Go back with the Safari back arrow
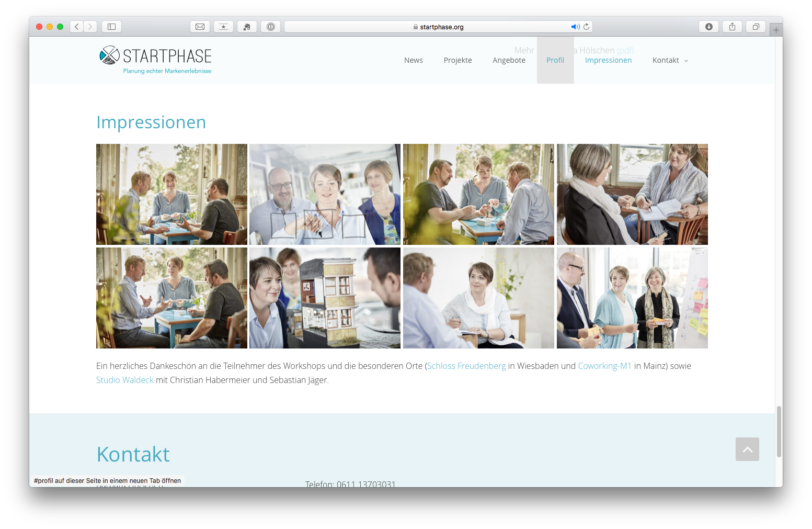The image size is (812, 529). (77, 27)
